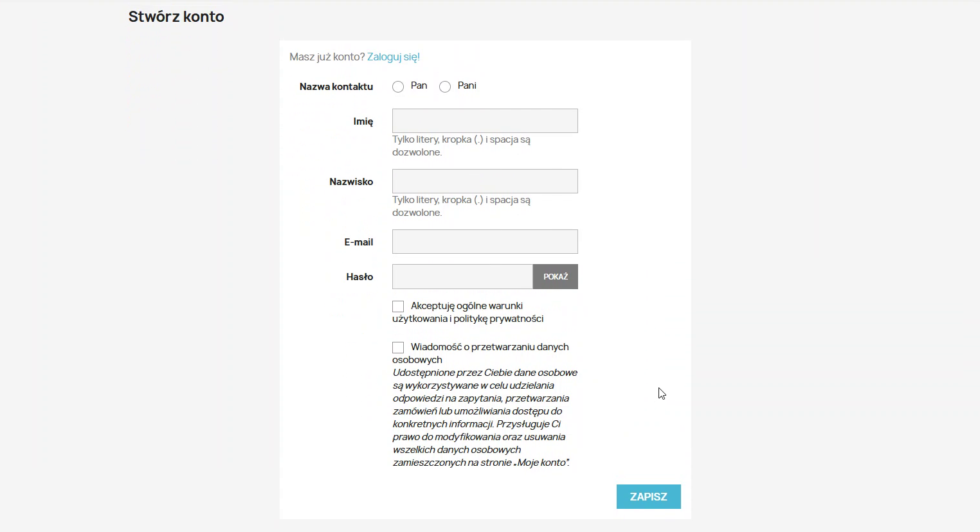Click the Hasło field label
The height and width of the screenshot is (532, 980).
(359, 277)
